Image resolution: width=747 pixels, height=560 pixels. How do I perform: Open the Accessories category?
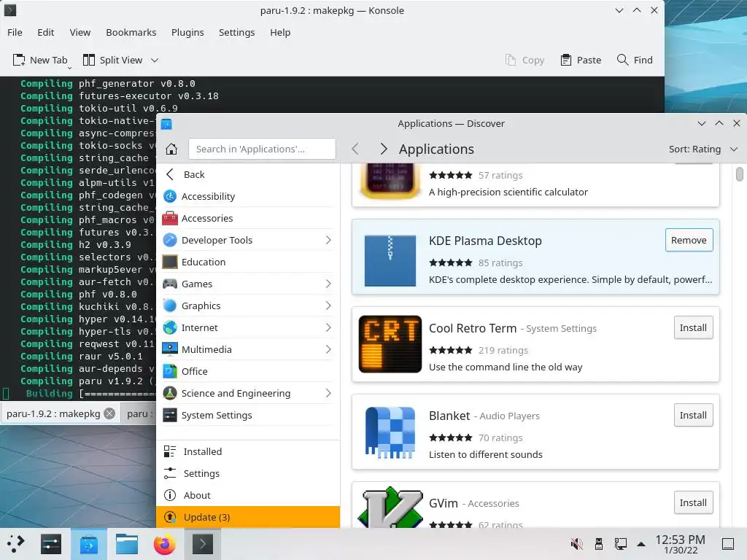tap(248, 218)
